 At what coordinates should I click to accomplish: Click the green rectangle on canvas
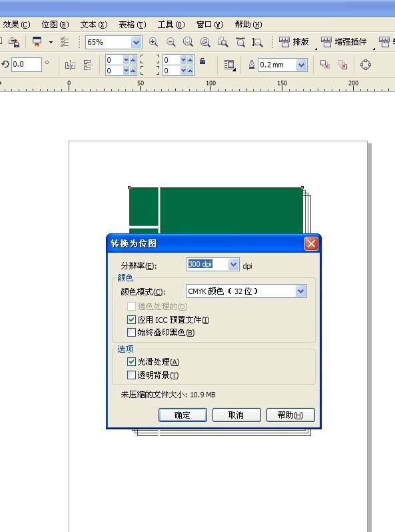231,210
